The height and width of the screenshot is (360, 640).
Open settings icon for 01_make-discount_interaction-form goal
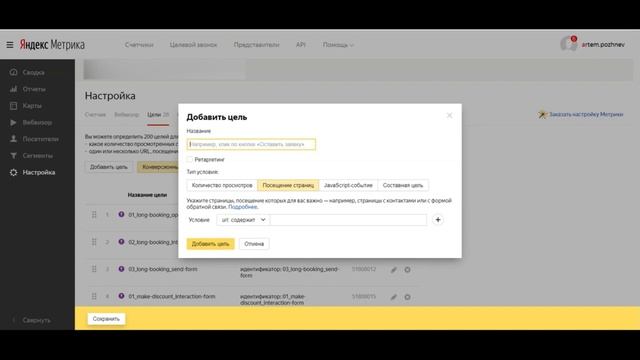407,297
